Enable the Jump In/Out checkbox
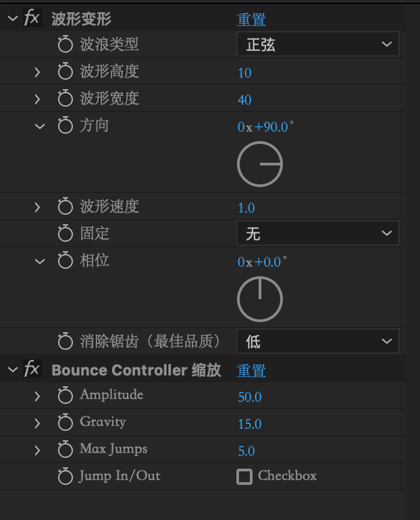420x520 pixels. (244, 477)
